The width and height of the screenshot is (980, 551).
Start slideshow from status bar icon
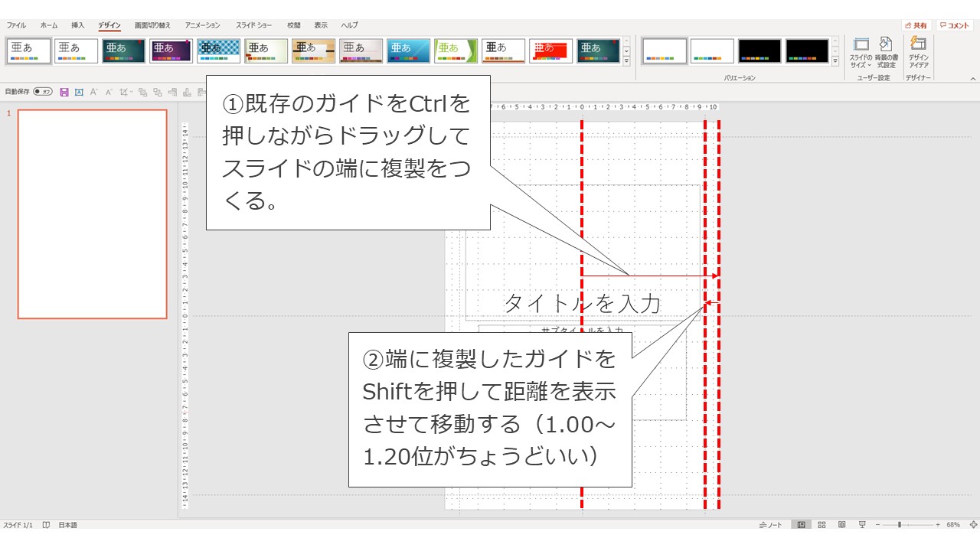(x=862, y=525)
